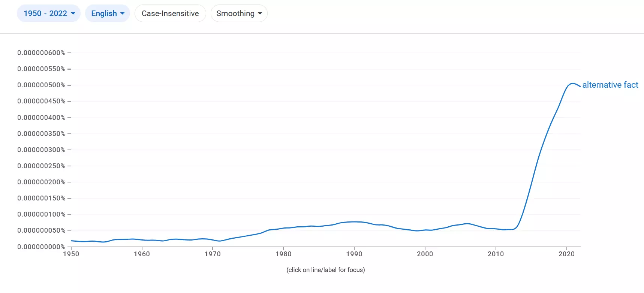This screenshot has width=644, height=293.
Task: Click the 0.000000000% y-axis label
Action: (41, 247)
